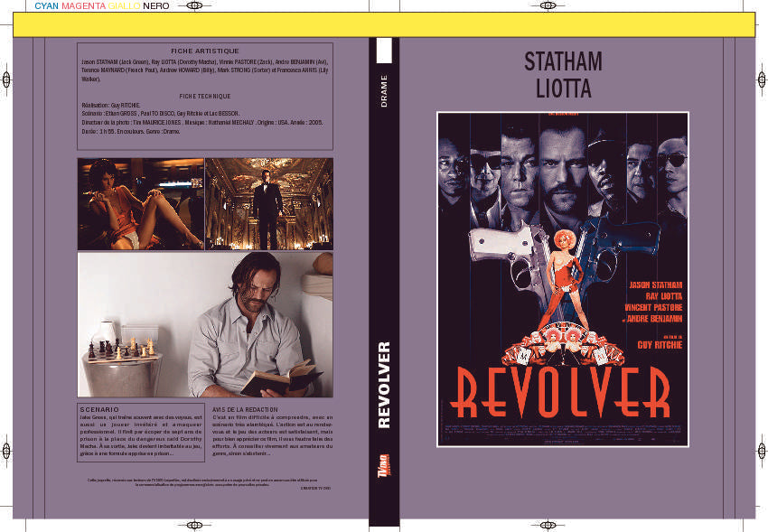The width and height of the screenshot is (768, 532).
Task: Select the yellow bar across the top
Action: point(384,24)
